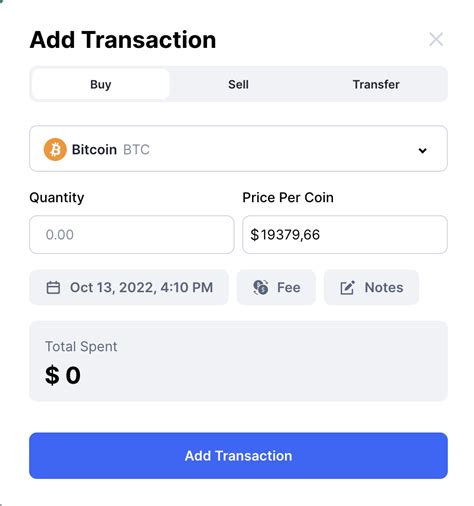This screenshot has height=506, width=474.
Task: Switch to the Transfer tab
Action: tap(376, 84)
